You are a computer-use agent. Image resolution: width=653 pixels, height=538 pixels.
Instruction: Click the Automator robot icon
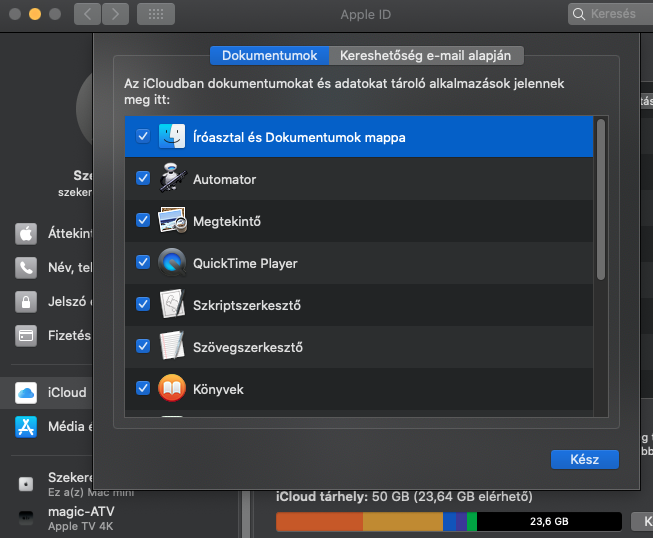pyautogui.click(x=172, y=178)
